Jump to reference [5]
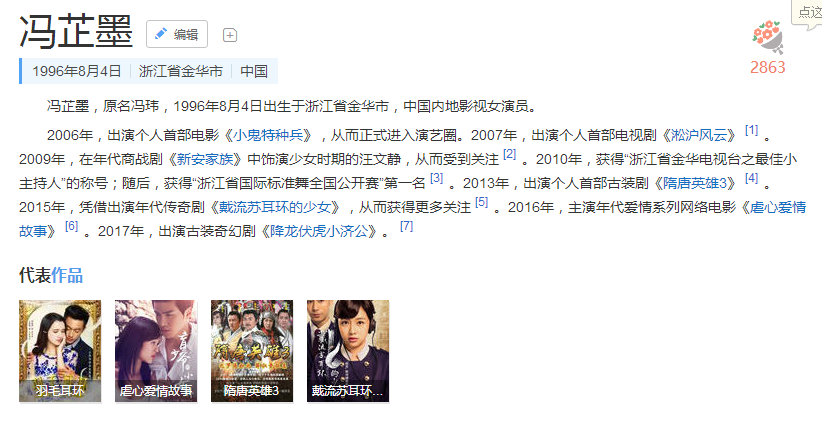 click(481, 202)
